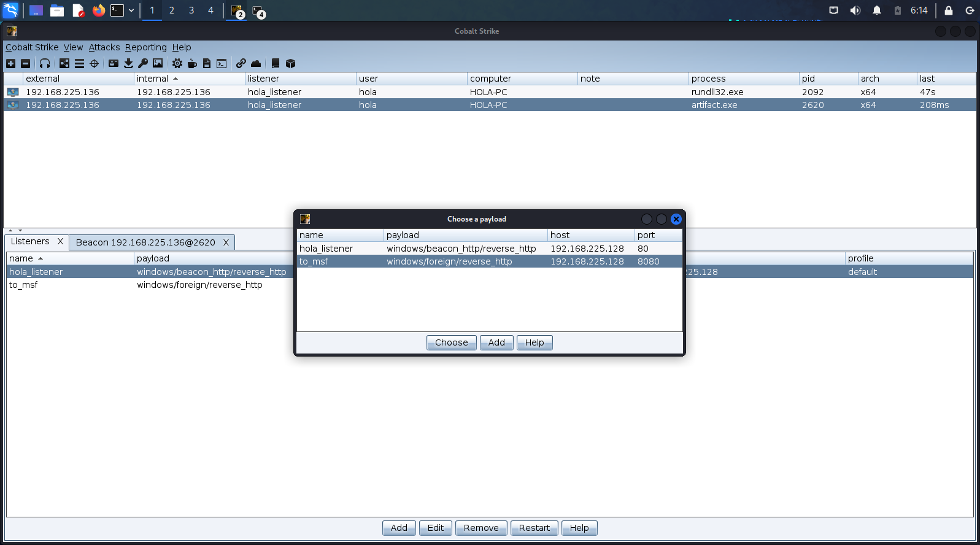Click the script console terminal toolbar icon
The height and width of the screenshot is (545, 980).
222,63
